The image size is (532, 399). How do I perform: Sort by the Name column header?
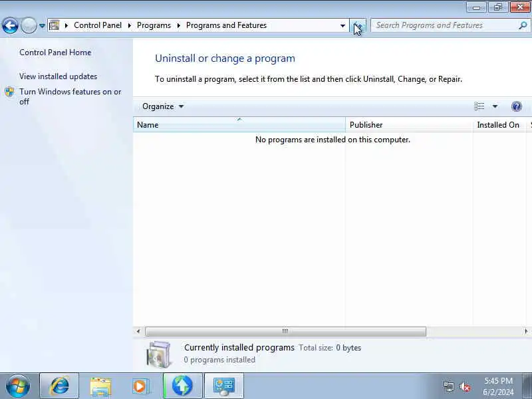[x=239, y=125]
